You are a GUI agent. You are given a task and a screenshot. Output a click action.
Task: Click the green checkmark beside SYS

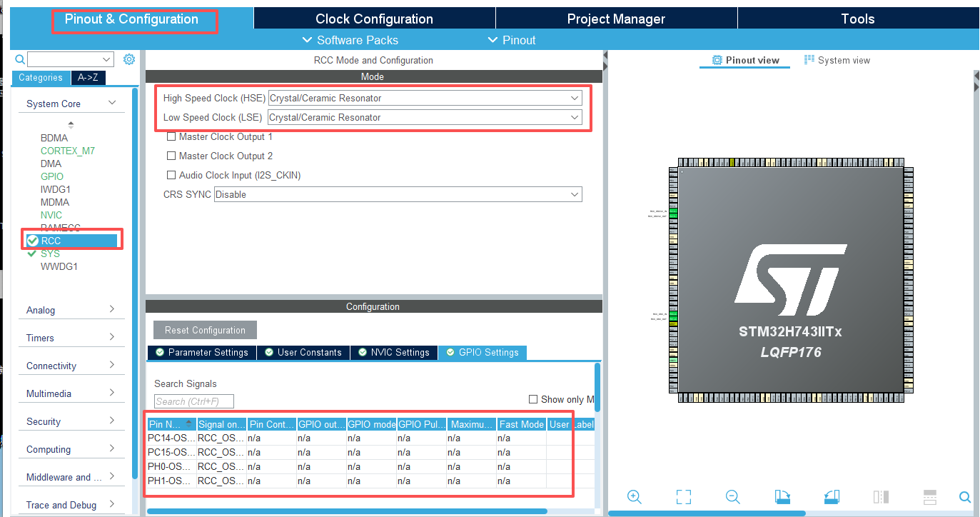(31, 254)
